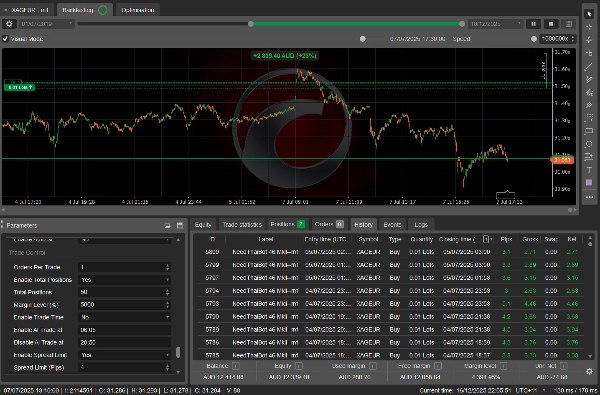The height and width of the screenshot is (395, 600).
Task: Adjust the Orders Per Trade stepper
Action: pos(167,267)
